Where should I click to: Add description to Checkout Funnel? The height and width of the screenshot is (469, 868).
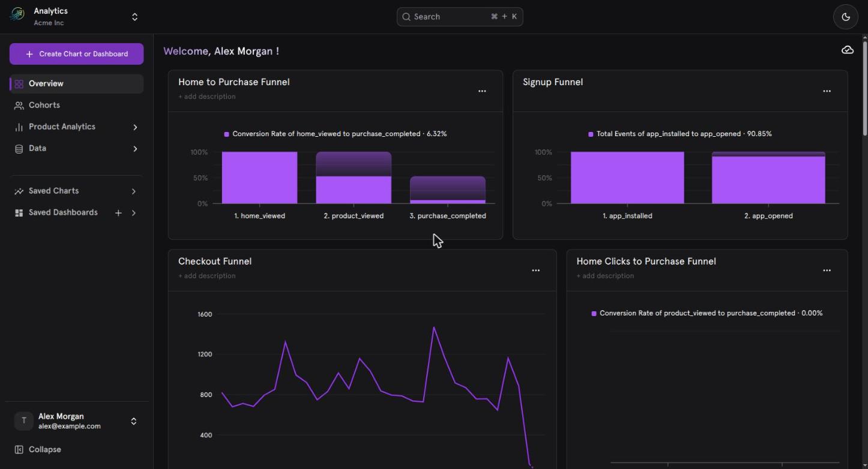click(x=206, y=276)
